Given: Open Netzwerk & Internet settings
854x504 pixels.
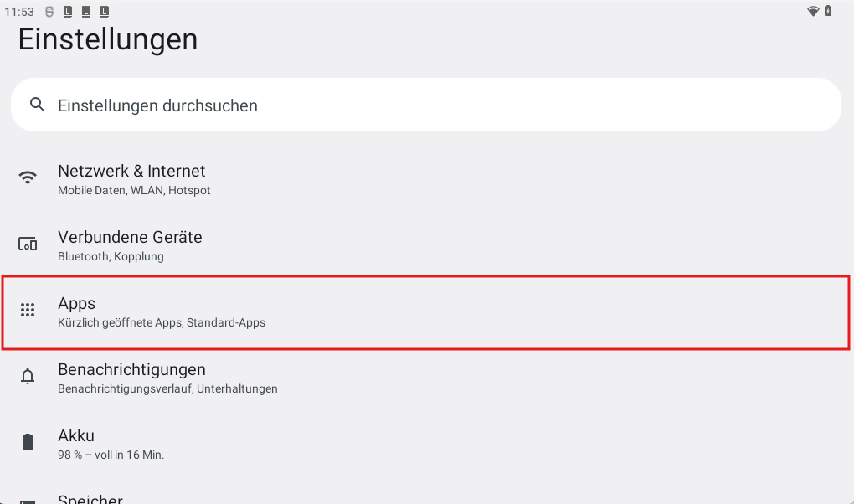Looking at the screenshot, I should click(x=131, y=171).
